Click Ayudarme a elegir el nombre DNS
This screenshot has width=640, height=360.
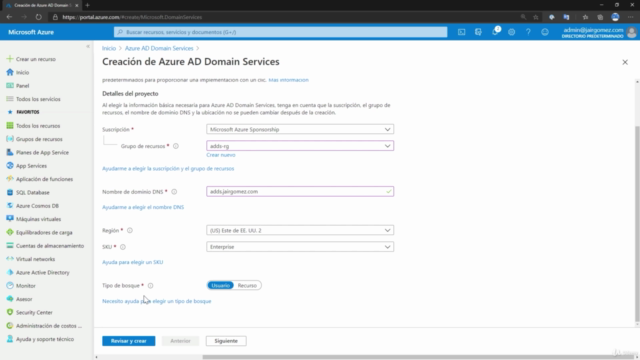coord(143,207)
